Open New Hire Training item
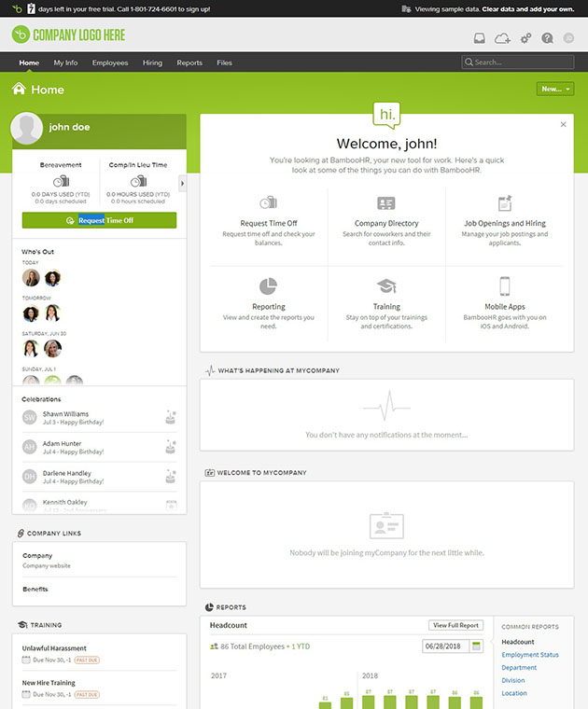The height and width of the screenshot is (709, 588). (49, 683)
